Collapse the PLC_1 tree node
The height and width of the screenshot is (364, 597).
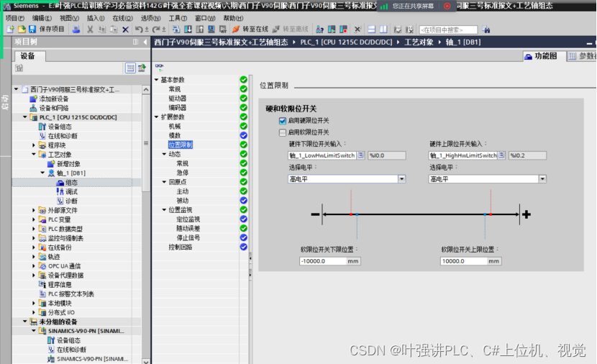coord(24,117)
